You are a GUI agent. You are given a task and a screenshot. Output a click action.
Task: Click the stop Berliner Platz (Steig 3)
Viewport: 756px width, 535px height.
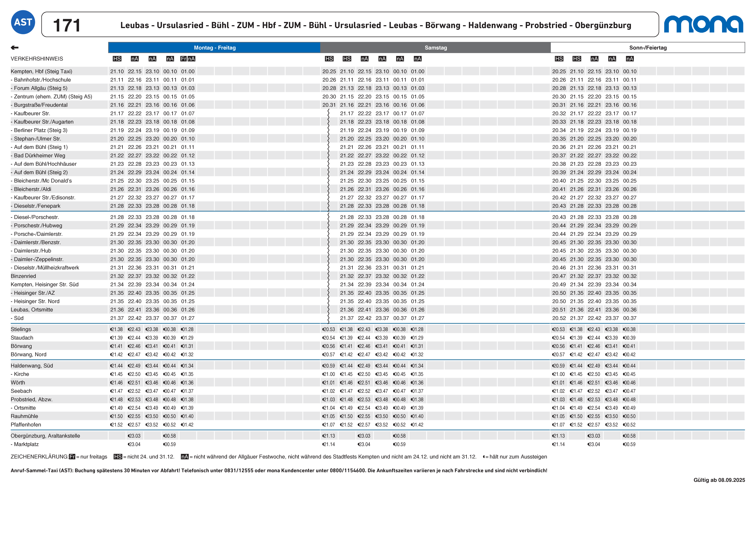[x=39, y=130]
